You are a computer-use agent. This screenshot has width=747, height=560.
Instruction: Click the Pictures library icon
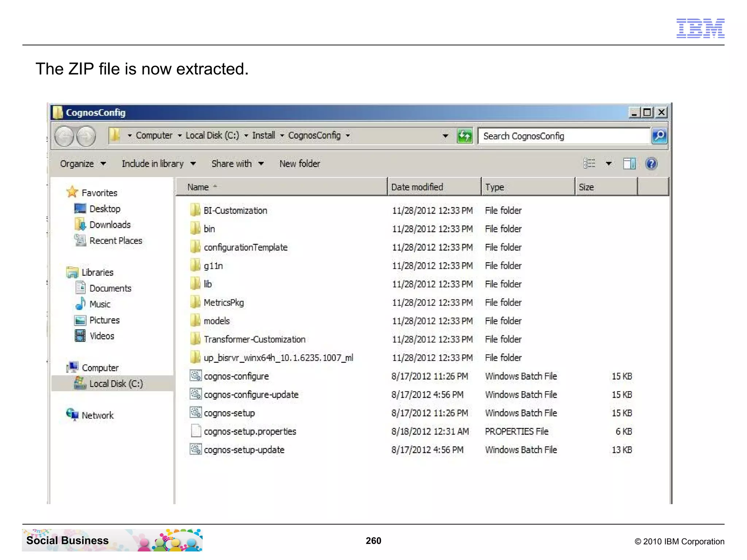pos(80,320)
